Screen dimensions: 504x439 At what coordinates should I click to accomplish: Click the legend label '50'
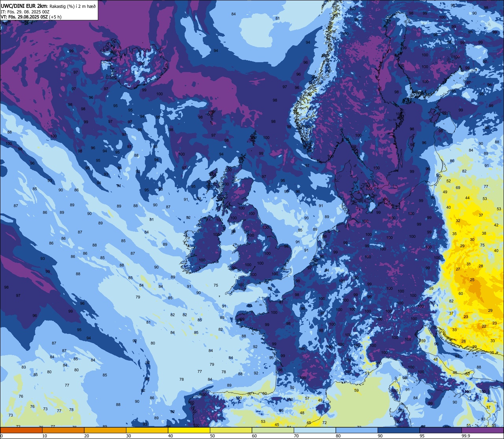[212, 436]
